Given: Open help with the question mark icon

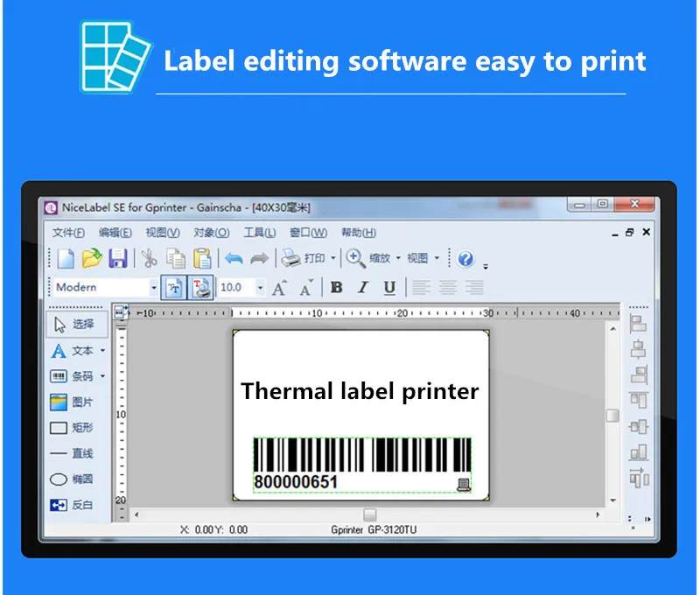Looking at the screenshot, I should 465,258.
